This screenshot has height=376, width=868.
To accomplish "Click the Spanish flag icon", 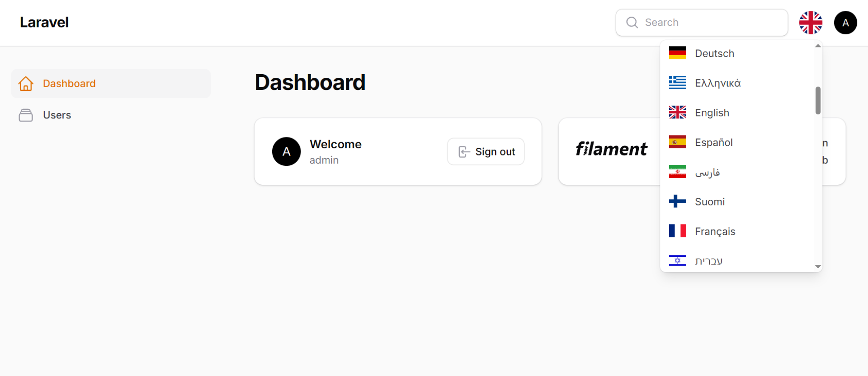I will (677, 142).
